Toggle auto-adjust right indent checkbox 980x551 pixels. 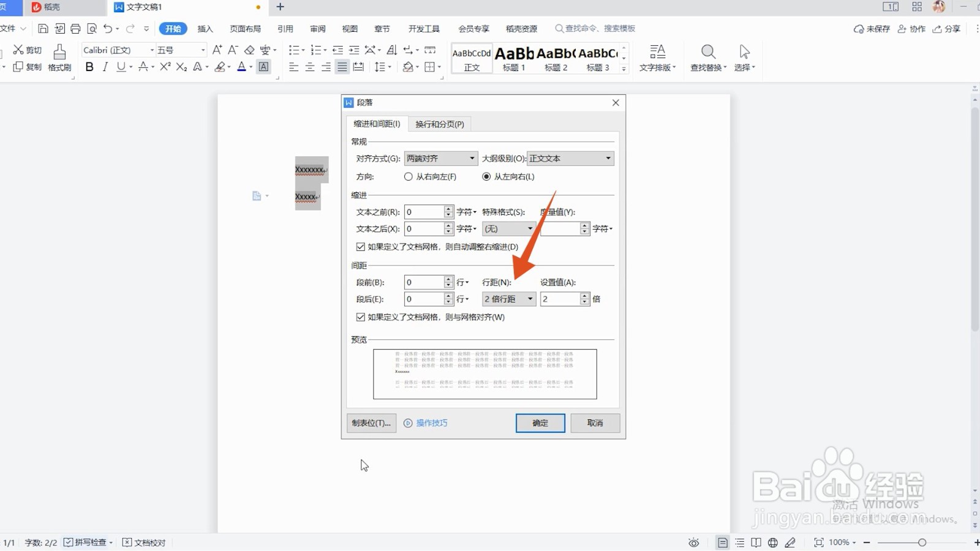[x=361, y=247]
